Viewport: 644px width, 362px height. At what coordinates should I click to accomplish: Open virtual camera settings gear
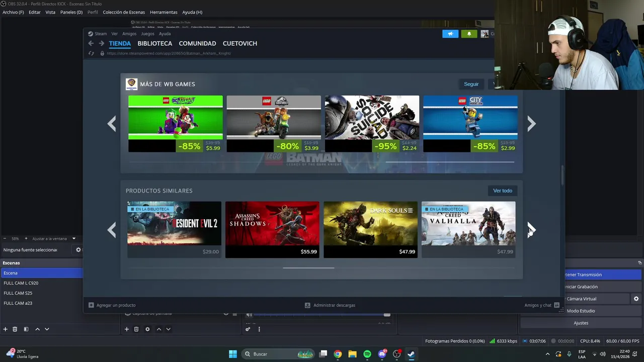click(x=636, y=299)
